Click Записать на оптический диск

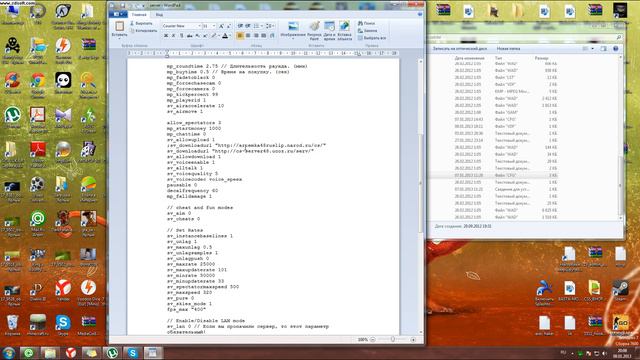[x=460, y=49]
